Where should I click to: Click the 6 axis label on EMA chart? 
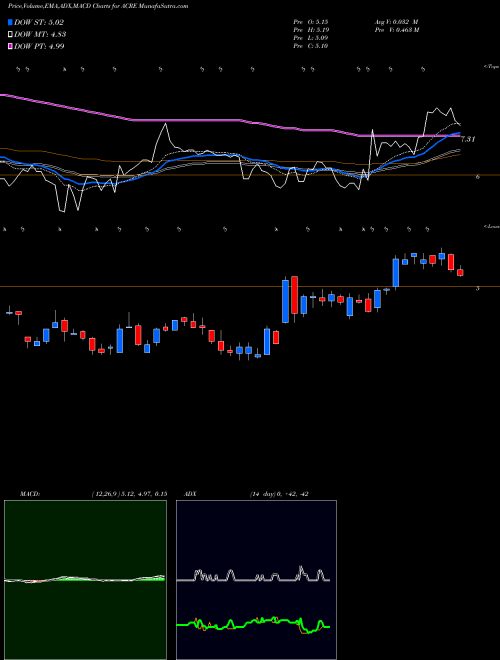pyautogui.click(x=478, y=177)
